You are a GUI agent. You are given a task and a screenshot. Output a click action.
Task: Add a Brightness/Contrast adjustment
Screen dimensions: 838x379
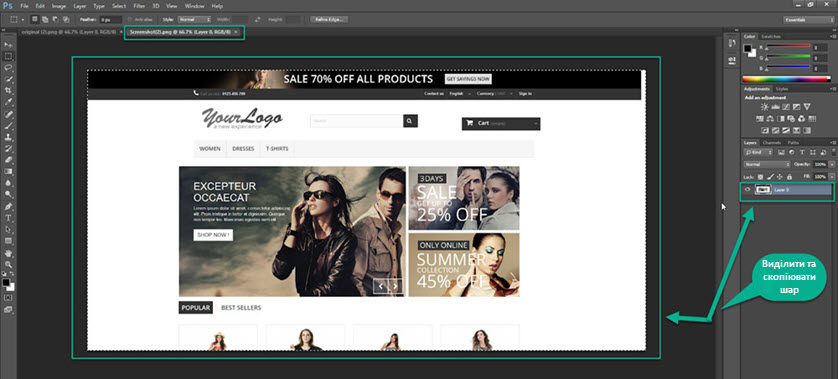(x=765, y=107)
